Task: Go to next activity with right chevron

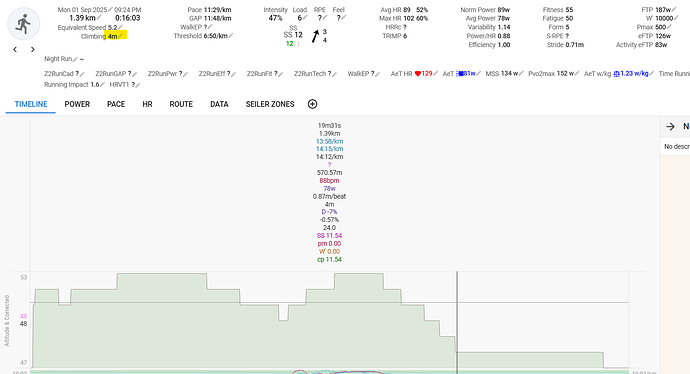Action: click(x=33, y=50)
